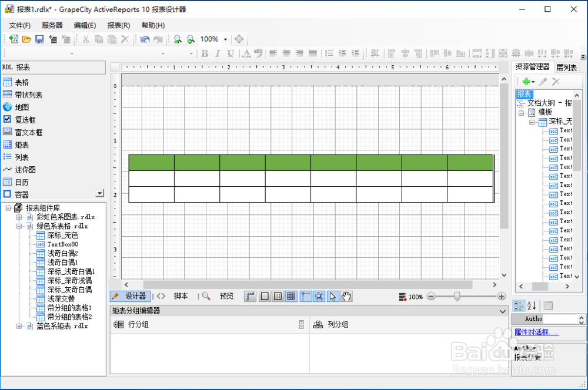Open the 属性对话框 link
This screenshot has height=390, width=588.
[x=536, y=332]
